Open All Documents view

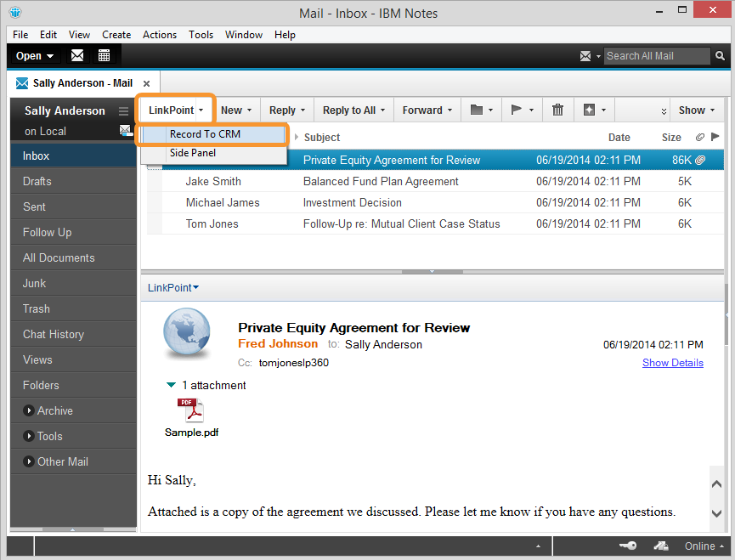click(74, 257)
